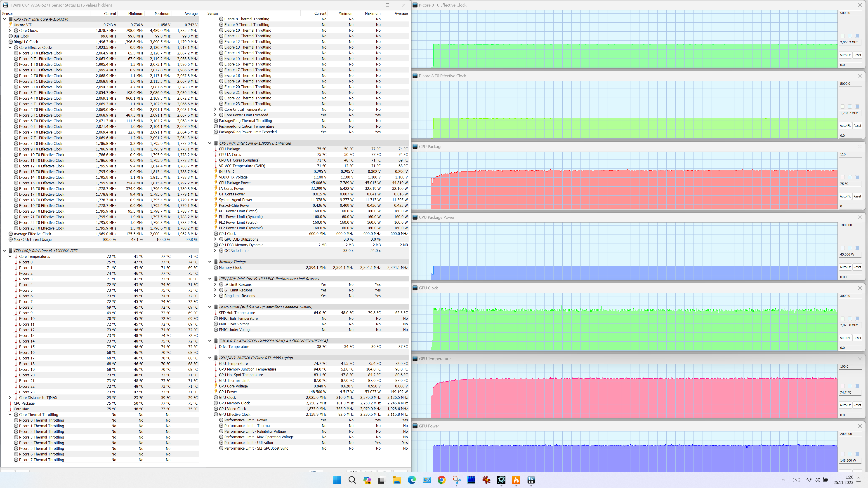The image size is (868, 488).
Task: Click dark blue color swatch in P-core 0 graph
Action: point(857,36)
